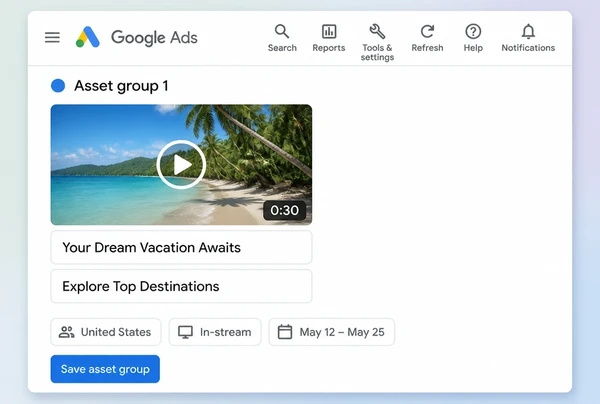Screen dimensions: 600x404
Task: Open the Help question mark
Action: [473, 38]
